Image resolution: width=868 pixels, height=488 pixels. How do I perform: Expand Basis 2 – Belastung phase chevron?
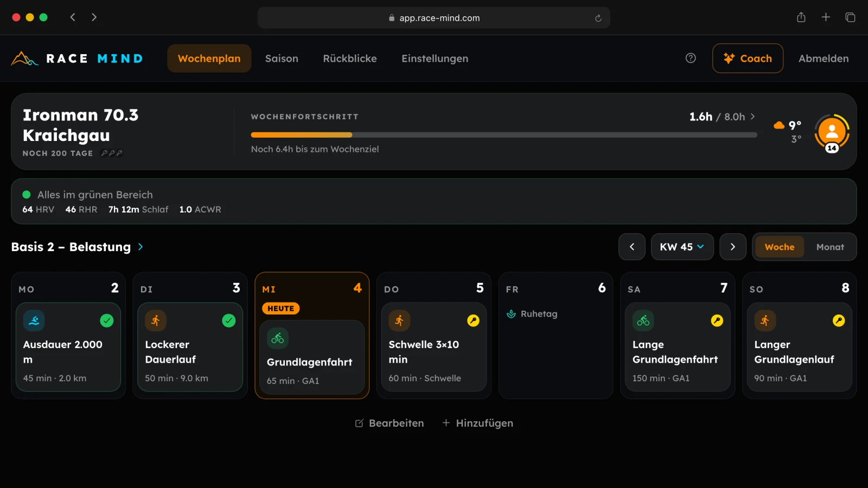click(141, 247)
